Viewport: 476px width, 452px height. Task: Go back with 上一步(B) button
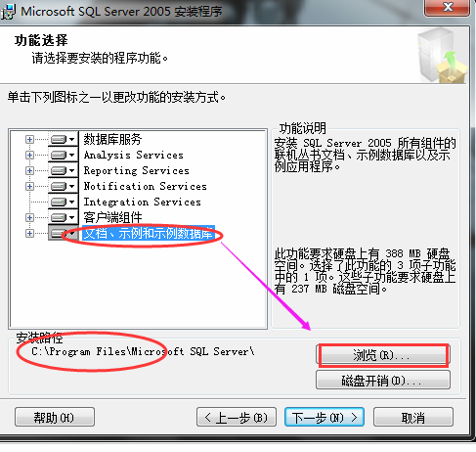[x=237, y=417]
